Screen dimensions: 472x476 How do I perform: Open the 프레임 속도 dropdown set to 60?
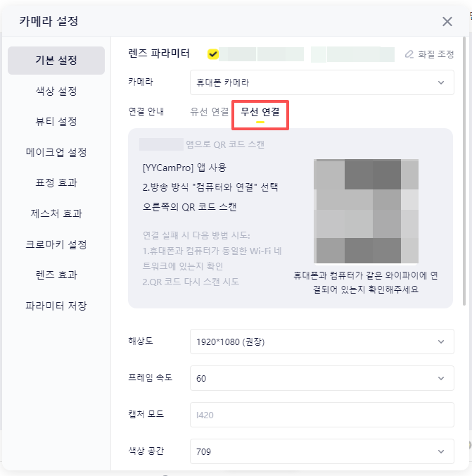[x=322, y=378]
